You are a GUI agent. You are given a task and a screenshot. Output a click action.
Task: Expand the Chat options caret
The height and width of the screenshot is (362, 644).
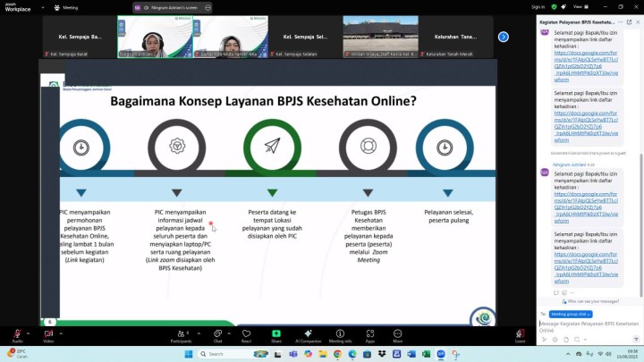[229, 333]
